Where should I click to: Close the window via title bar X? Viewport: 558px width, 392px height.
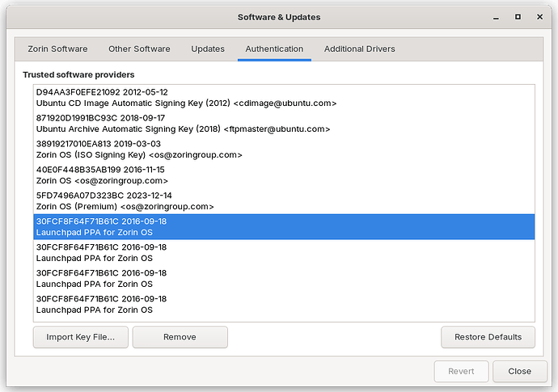(540, 17)
